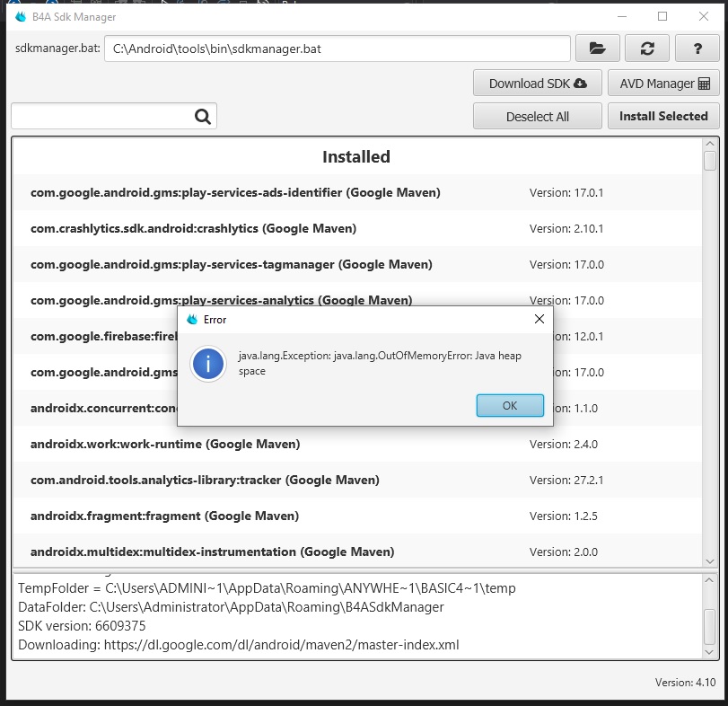Image resolution: width=728 pixels, height=706 pixels.
Task: Click package list scrollbar up arrow
Action: [709, 144]
